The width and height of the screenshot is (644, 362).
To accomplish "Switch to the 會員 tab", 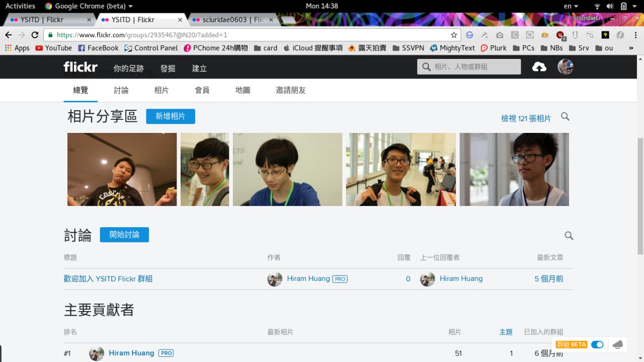I will click(202, 90).
